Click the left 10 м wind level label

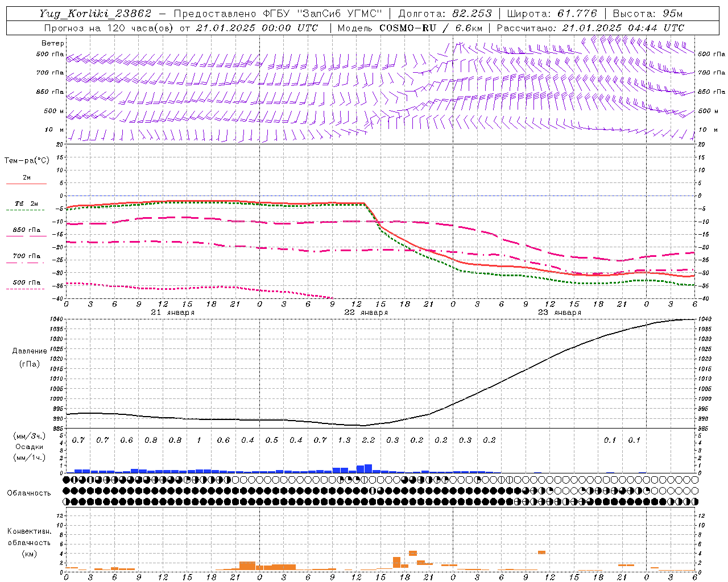coord(54,130)
